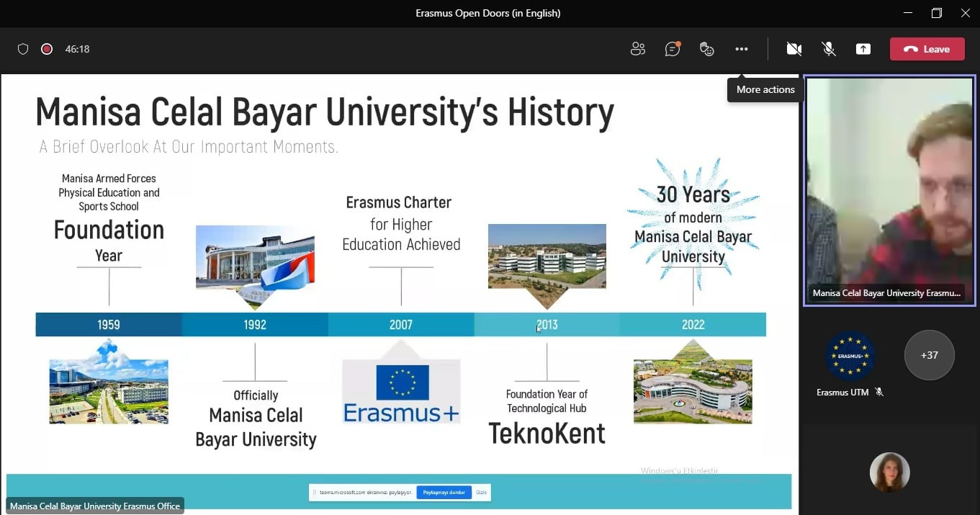
Task: Click the Erasmus UTM avatar
Action: [x=850, y=355]
